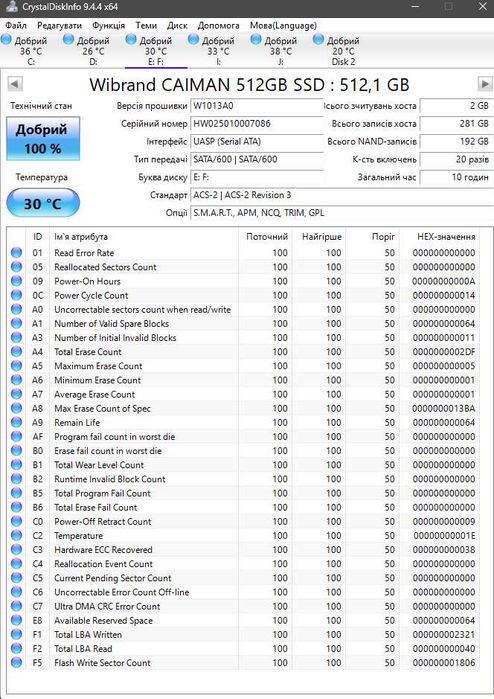Image resolution: width=494 pixels, height=699 pixels.
Task: Go to next disk with right arrow
Action: coord(485,84)
